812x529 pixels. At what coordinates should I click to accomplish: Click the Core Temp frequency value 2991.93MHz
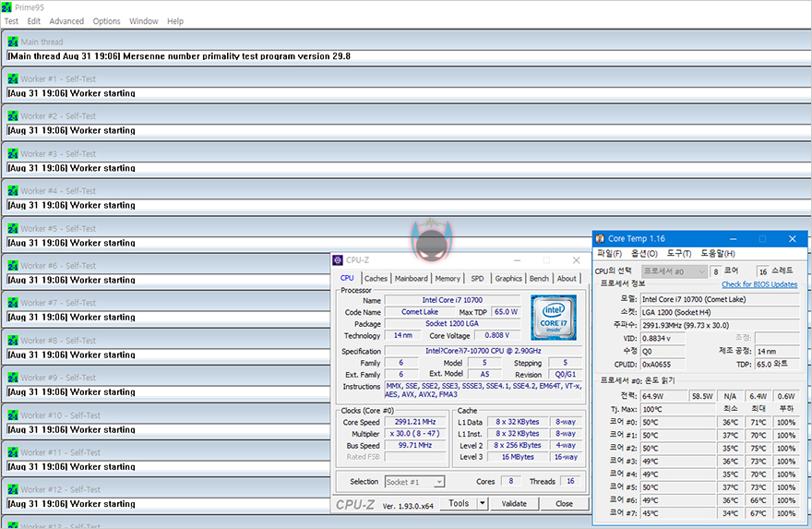coord(720,325)
